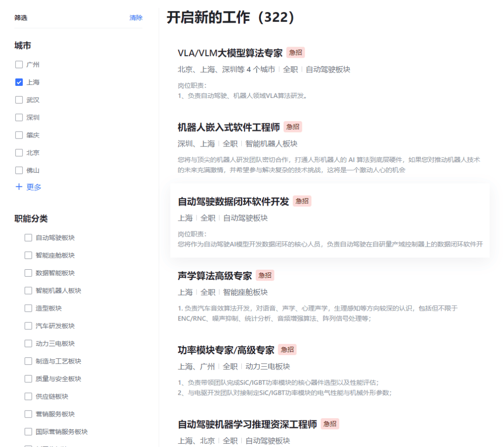
Task: Click '深圳、上海' location under 机器人嵌入式软件工程师
Action: pos(196,144)
